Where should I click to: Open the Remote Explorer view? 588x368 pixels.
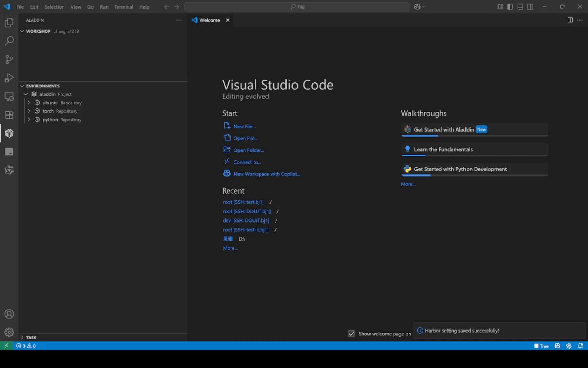[x=9, y=96]
